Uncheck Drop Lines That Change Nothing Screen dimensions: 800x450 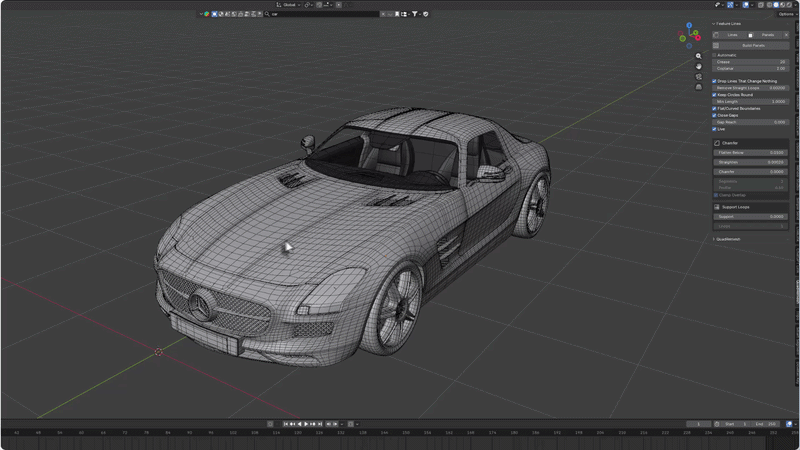point(714,81)
